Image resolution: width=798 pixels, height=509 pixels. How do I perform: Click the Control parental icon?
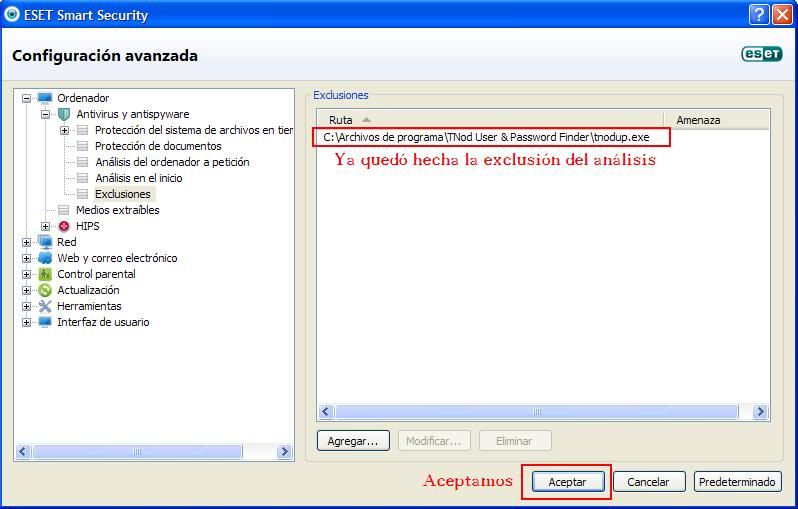[45, 274]
